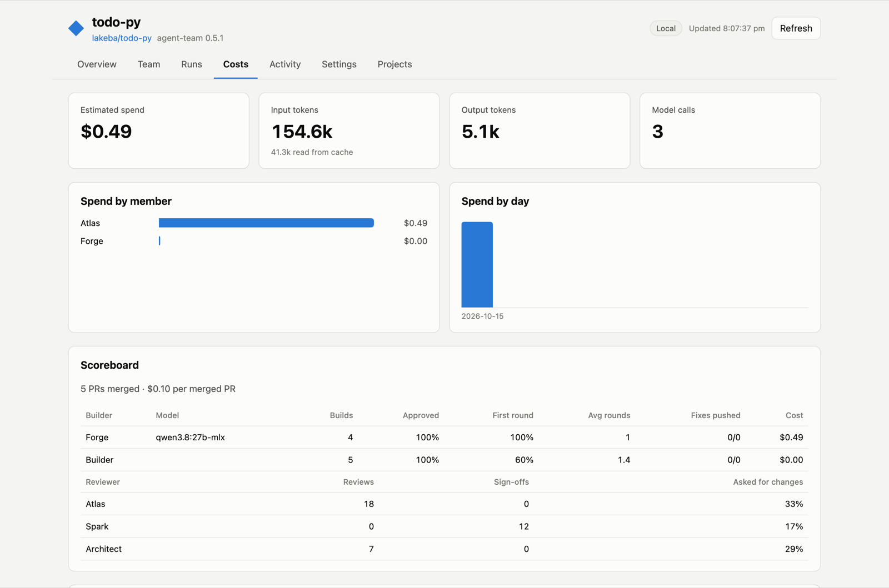Click the Cost column header
This screenshot has width=889, height=588.
[x=794, y=415]
